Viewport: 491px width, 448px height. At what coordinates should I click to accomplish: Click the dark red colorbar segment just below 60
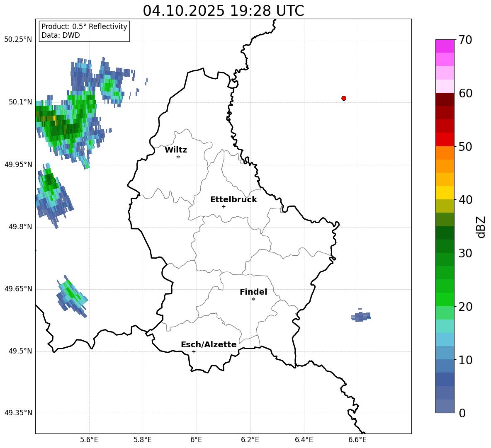click(x=445, y=99)
